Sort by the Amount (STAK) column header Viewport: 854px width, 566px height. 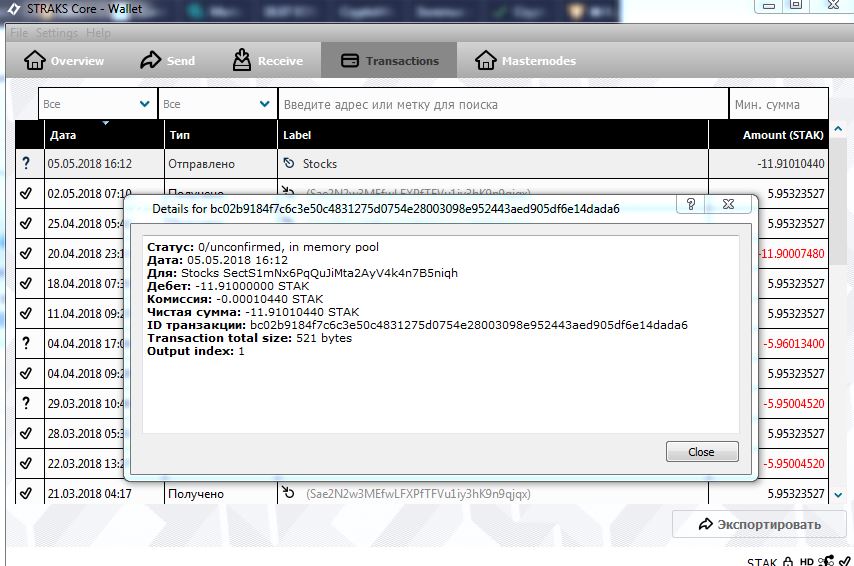click(x=768, y=135)
